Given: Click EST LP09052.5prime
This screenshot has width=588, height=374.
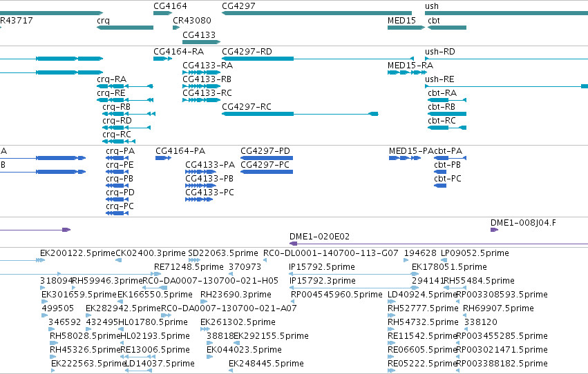Looking at the screenshot, I should click(475, 253).
